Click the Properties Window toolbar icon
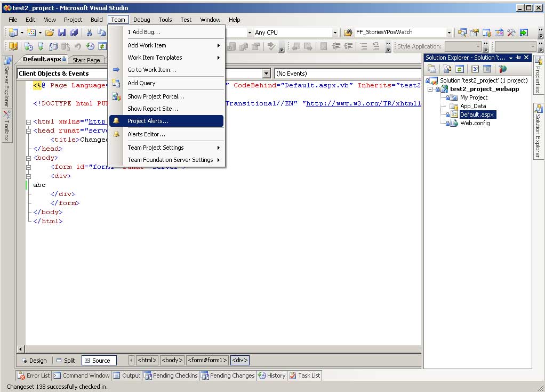 [x=475, y=32]
